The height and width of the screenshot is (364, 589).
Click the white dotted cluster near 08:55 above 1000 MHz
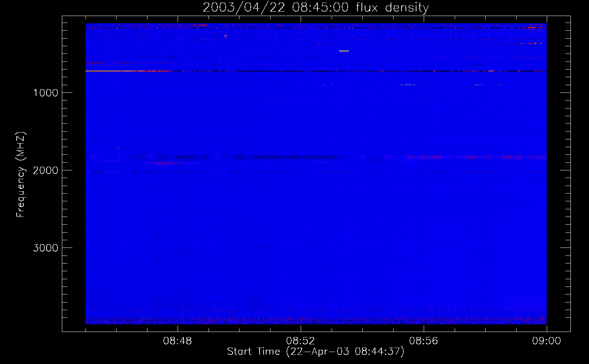click(408, 85)
